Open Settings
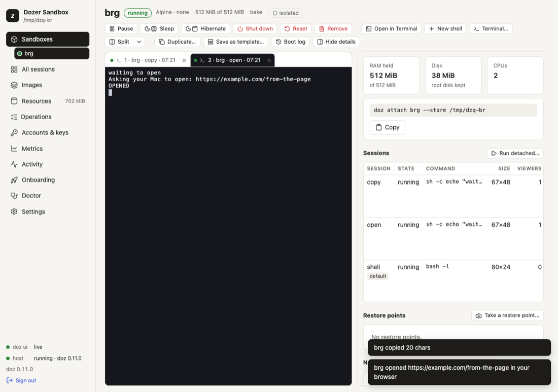This screenshot has width=558, height=392. tap(48, 211)
